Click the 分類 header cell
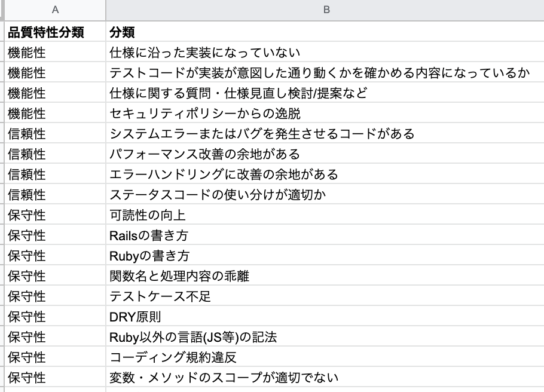Image resolution: width=544 pixels, height=392 pixels. click(x=325, y=32)
